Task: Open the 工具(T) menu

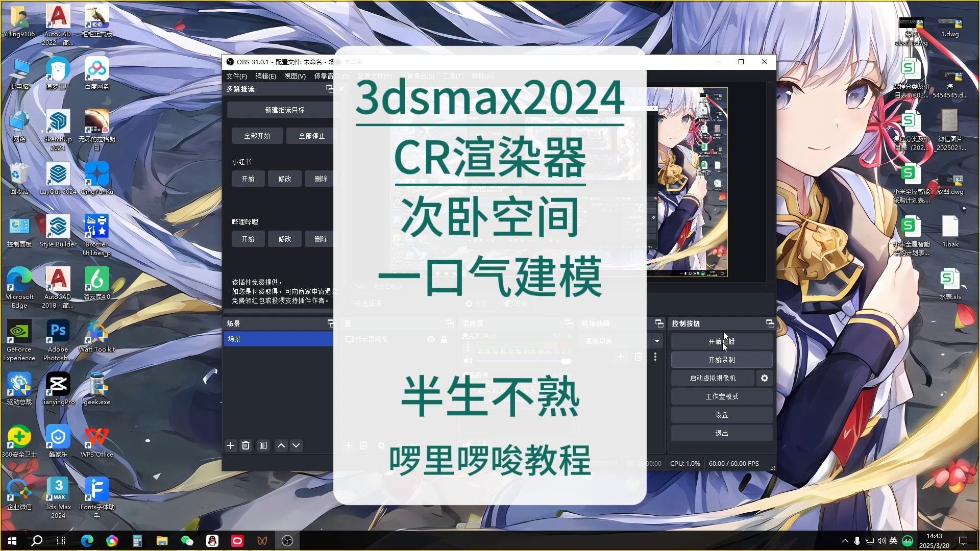Action: pyautogui.click(x=453, y=76)
